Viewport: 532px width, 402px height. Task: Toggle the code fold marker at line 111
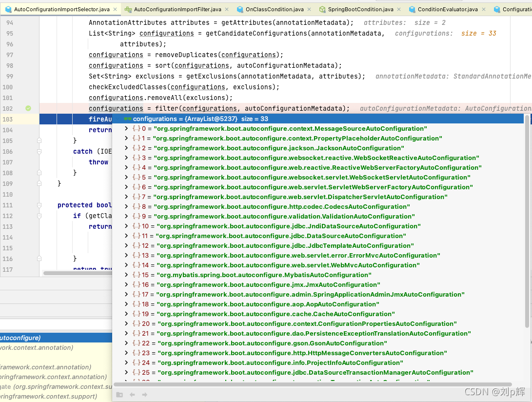pos(39,205)
